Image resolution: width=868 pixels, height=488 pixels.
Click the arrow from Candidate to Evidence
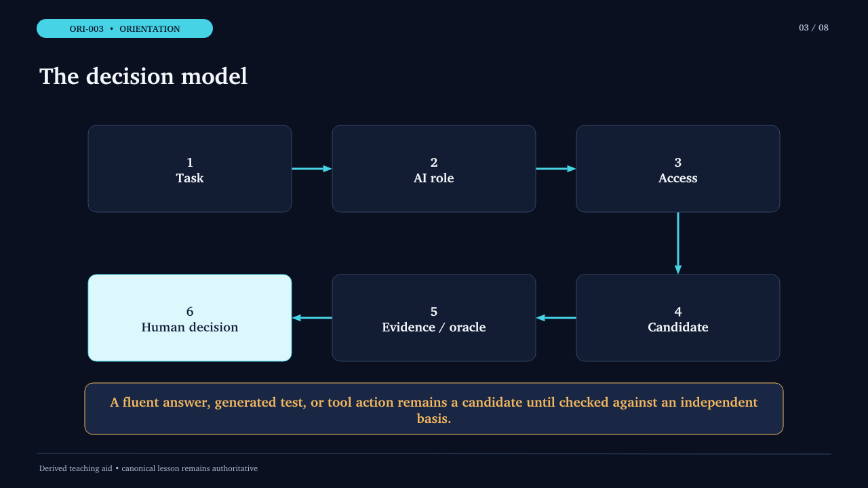tap(556, 318)
